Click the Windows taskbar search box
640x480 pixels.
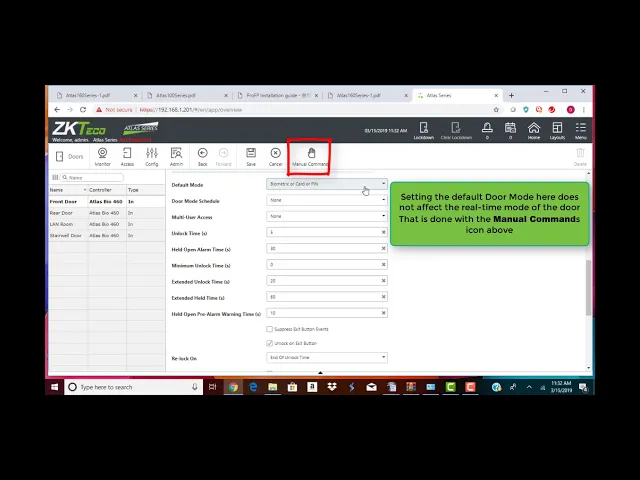point(134,387)
